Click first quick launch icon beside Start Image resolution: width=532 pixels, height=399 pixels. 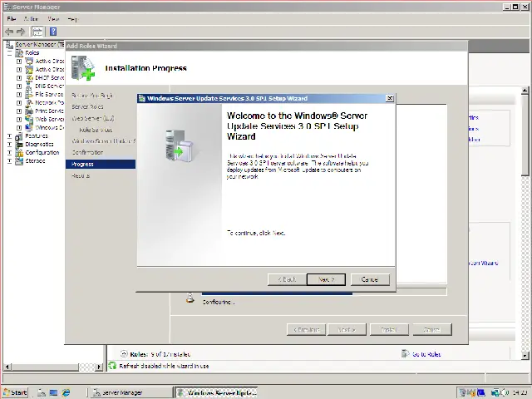coord(42,392)
